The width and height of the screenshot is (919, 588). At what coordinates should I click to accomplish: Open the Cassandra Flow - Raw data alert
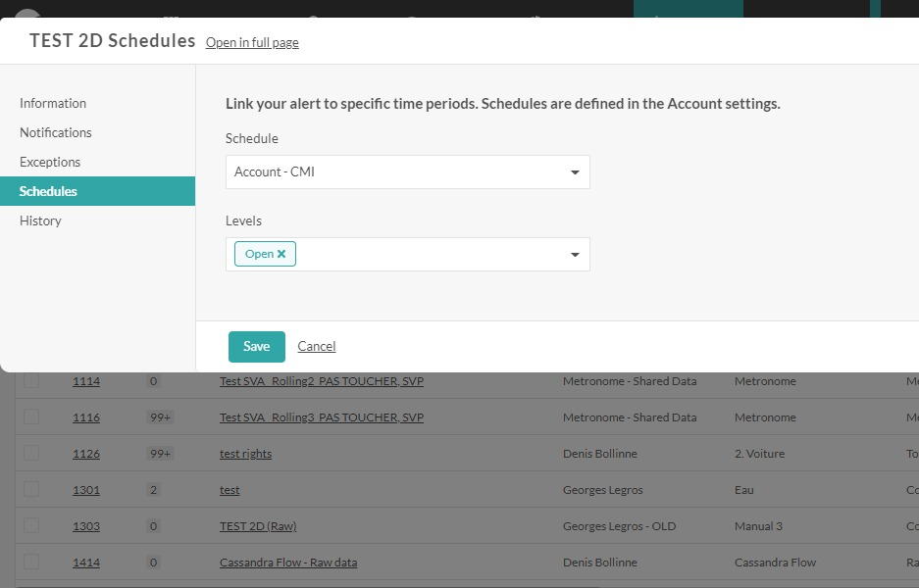coord(288,562)
